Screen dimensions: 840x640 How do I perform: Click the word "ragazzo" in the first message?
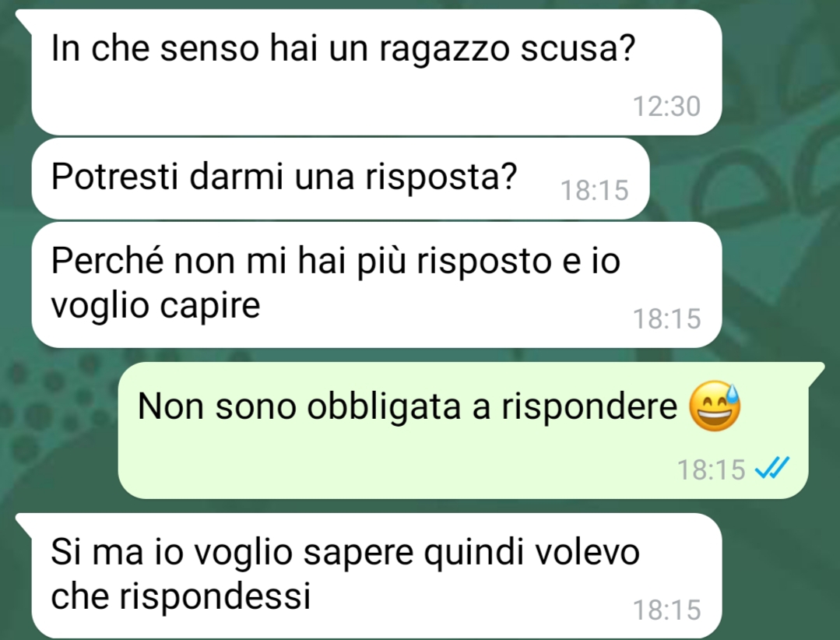tap(445, 50)
